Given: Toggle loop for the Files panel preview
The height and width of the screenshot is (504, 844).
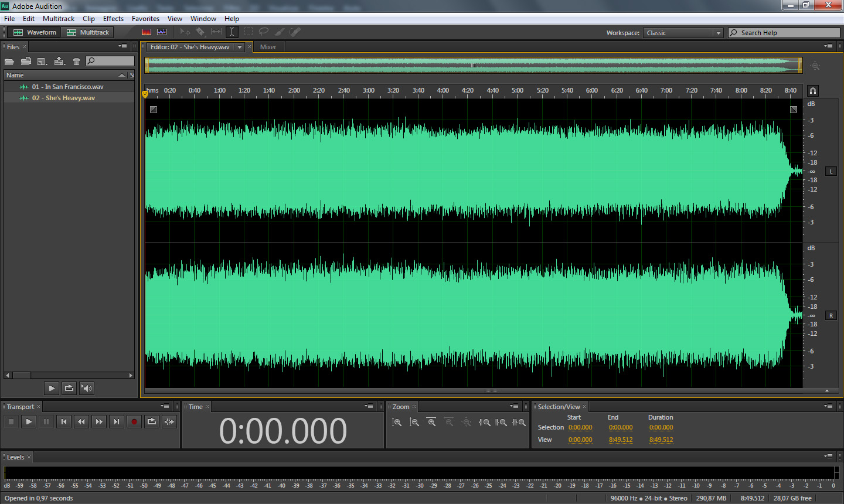Looking at the screenshot, I should click(69, 388).
